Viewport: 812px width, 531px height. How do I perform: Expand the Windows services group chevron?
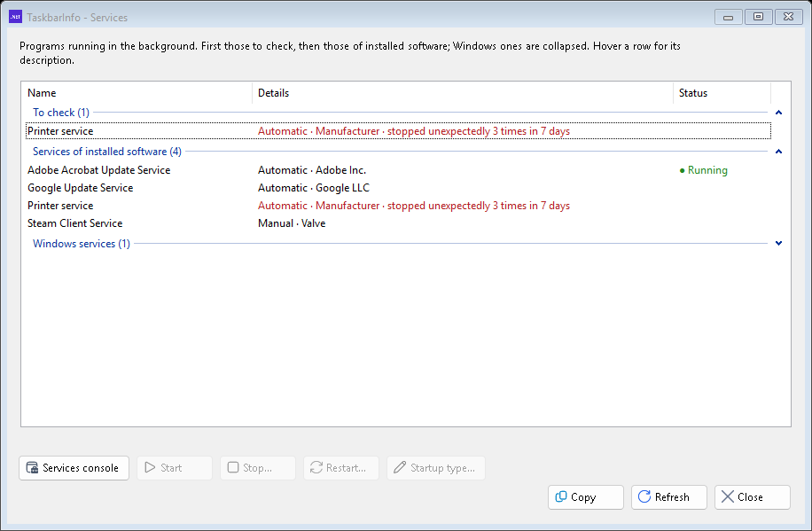(x=778, y=244)
